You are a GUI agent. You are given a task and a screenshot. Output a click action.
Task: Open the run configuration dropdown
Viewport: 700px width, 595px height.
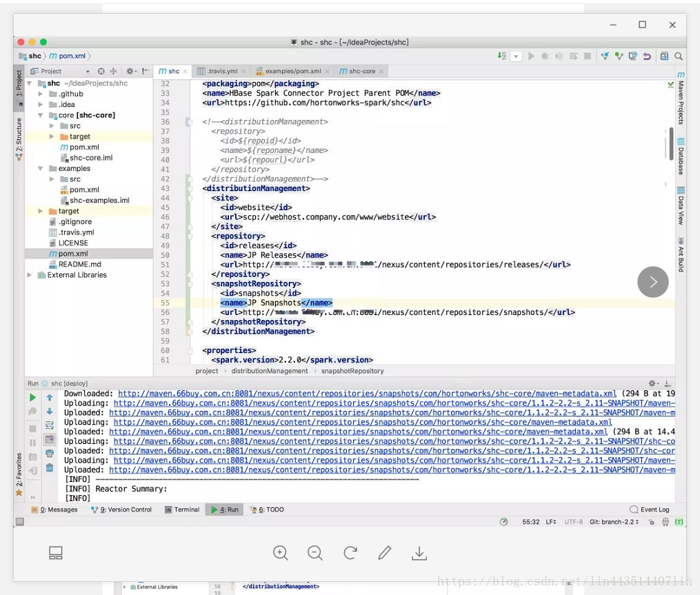click(516, 57)
